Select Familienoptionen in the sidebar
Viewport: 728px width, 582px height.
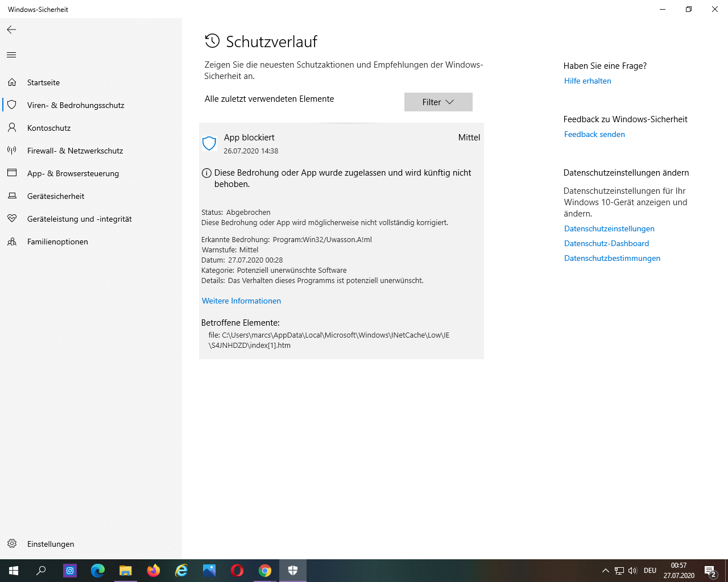(91, 242)
